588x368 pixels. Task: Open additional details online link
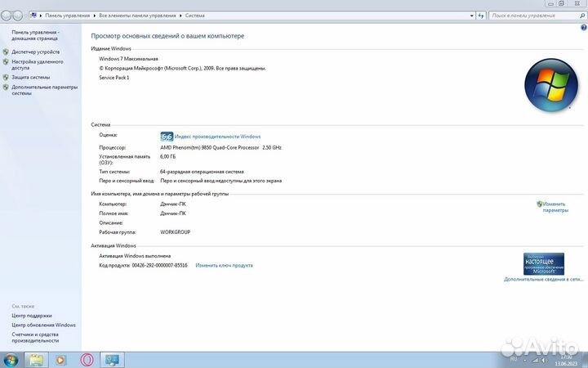544,279
